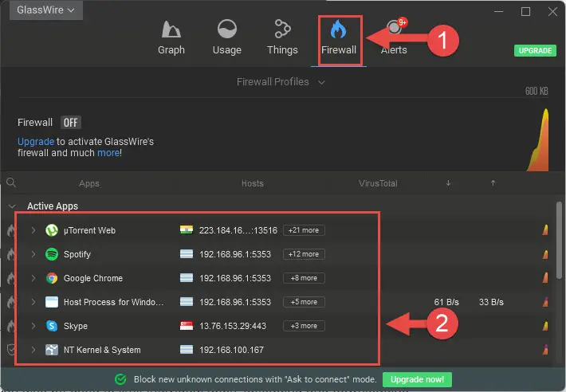Click the µTorrent Web app icon
The image size is (566, 392).
[52, 230]
